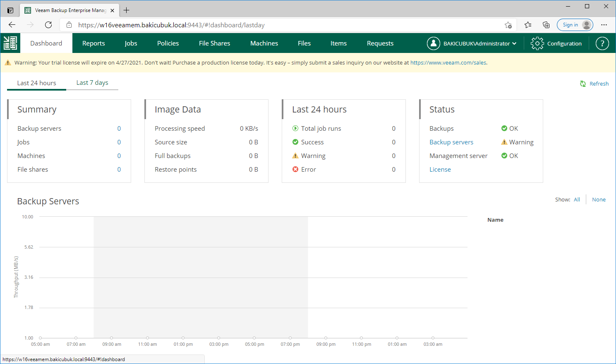
Task: Click Show None link for chart
Action: click(599, 199)
